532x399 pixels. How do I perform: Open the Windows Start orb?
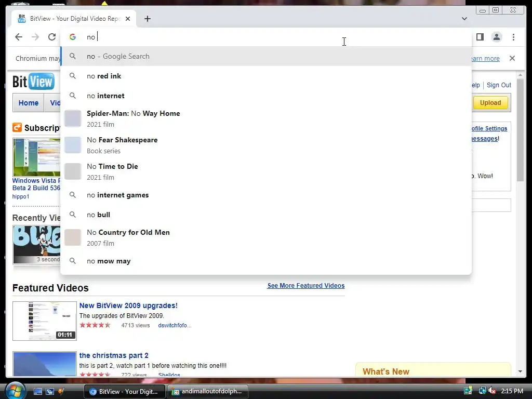pyautogui.click(x=15, y=391)
